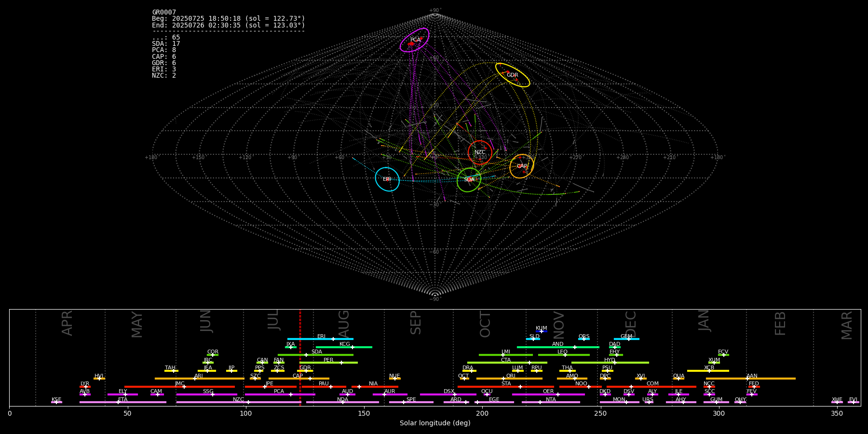The image size is (868, 434).
Task: Click the ECV shower label in timeline
Action: [x=723, y=352]
